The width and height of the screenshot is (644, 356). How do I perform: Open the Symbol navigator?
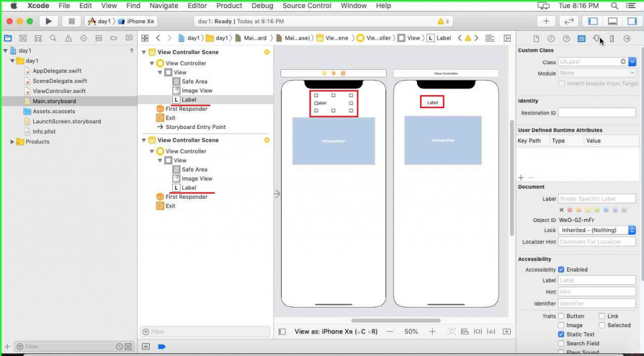pos(38,38)
